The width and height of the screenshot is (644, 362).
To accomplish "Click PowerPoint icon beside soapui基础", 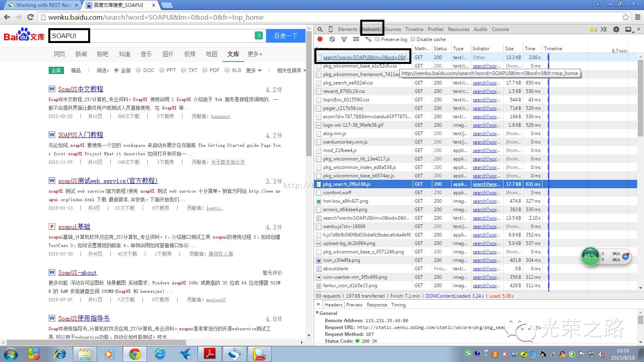I will click(52, 226).
